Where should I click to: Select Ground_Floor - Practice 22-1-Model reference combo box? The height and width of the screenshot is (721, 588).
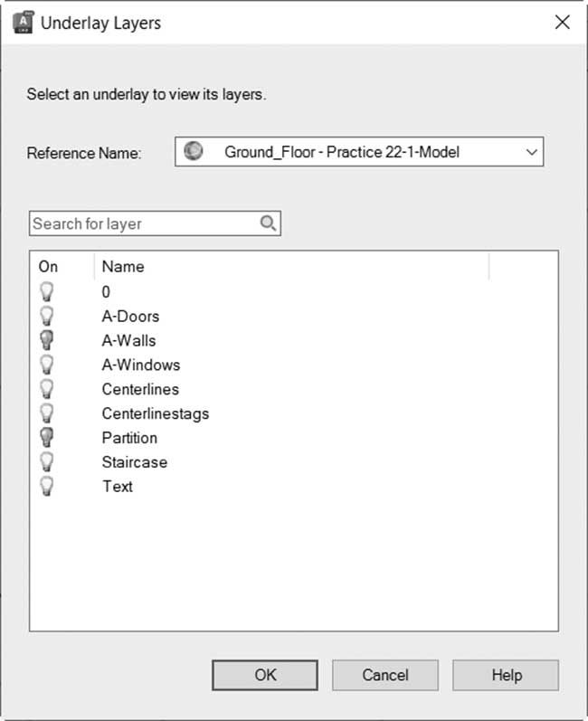(359, 152)
